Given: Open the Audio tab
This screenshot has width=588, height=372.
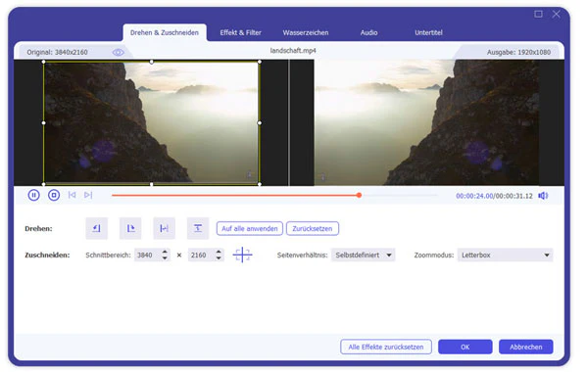Looking at the screenshot, I should 369,32.
